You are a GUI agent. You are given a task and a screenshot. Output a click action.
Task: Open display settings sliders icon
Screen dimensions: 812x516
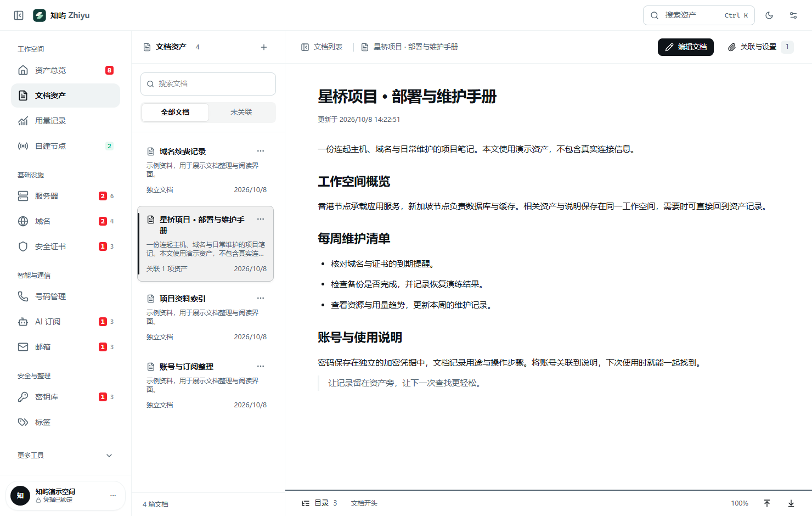pyautogui.click(x=793, y=15)
